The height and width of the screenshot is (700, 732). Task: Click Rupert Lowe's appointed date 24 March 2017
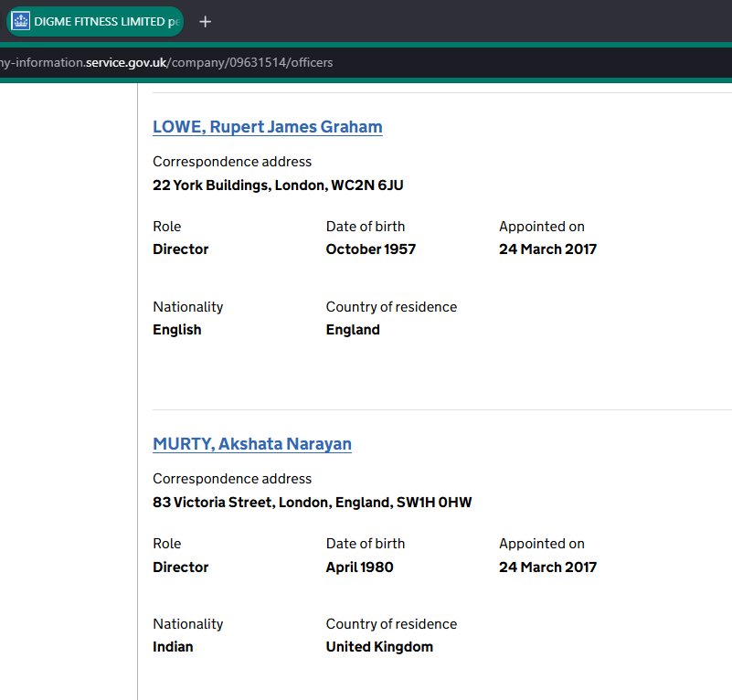tap(547, 249)
